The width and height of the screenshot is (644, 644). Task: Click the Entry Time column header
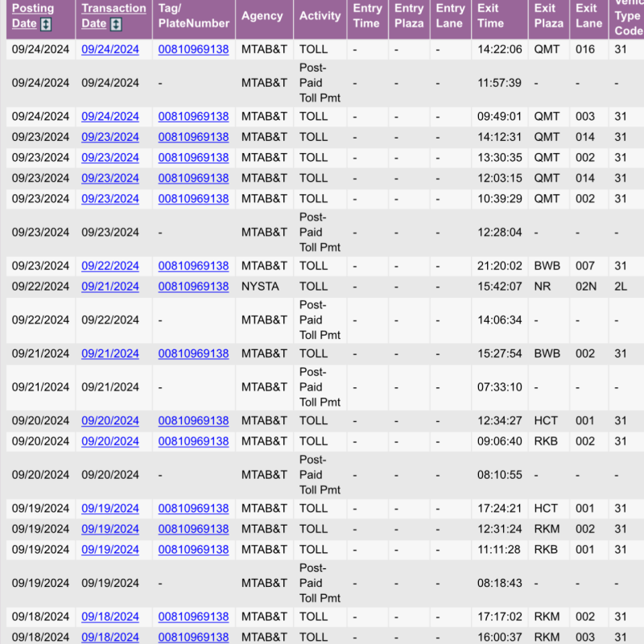368,15
